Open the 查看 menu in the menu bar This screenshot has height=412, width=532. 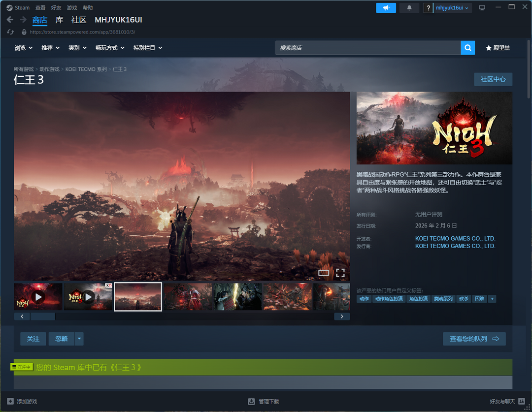(40, 8)
